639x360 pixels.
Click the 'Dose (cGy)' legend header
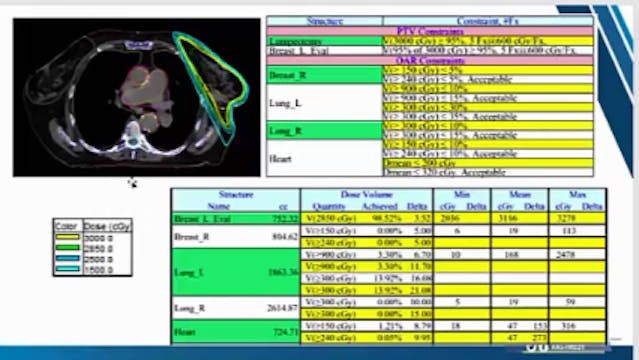point(107,226)
